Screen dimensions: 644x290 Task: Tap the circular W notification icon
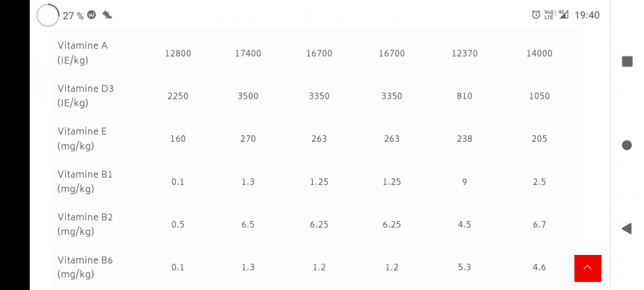92,15
